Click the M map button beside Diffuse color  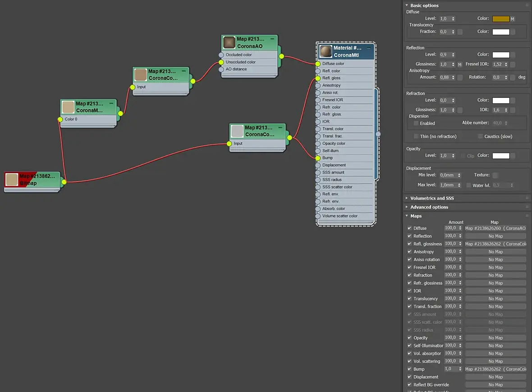click(512, 19)
